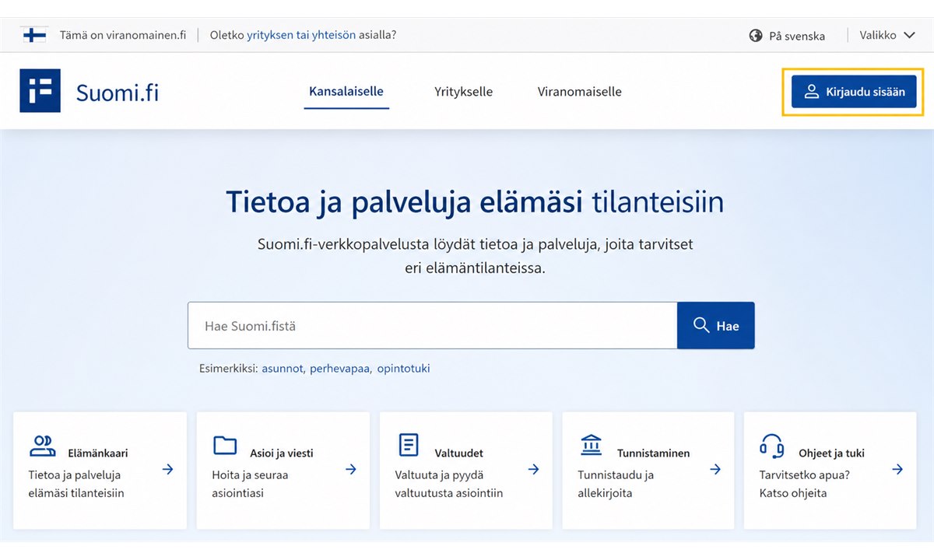This screenshot has width=934, height=560.
Task: Open the Ohjeet ja tuki card title
Action: click(x=832, y=453)
